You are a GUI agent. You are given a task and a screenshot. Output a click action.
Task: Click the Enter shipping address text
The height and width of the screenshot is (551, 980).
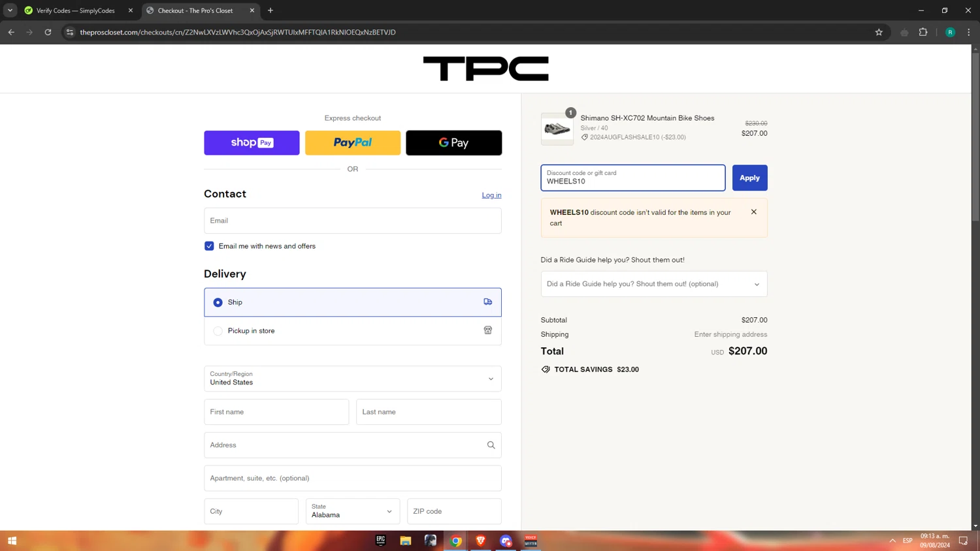tap(730, 334)
